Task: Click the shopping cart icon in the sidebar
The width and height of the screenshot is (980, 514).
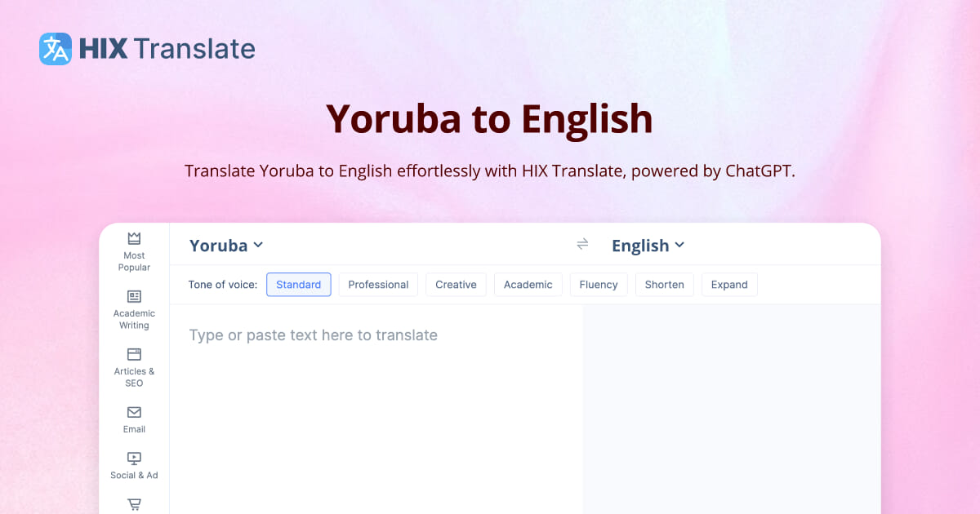Action: point(133,504)
